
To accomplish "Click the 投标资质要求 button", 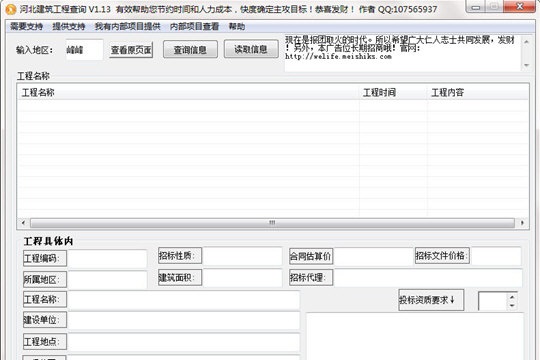I will 431,300.
